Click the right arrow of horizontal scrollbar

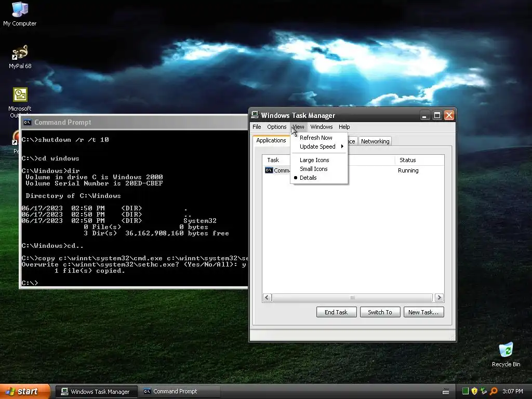440,298
